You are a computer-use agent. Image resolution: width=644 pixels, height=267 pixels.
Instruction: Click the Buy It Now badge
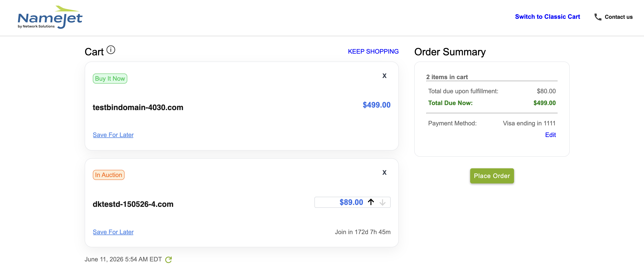[x=110, y=79]
